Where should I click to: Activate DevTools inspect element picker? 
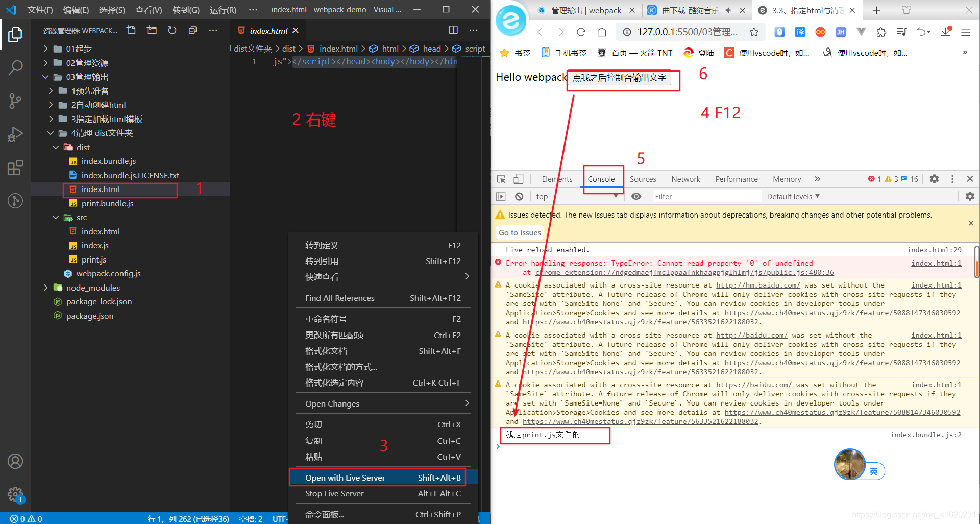tap(501, 179)
